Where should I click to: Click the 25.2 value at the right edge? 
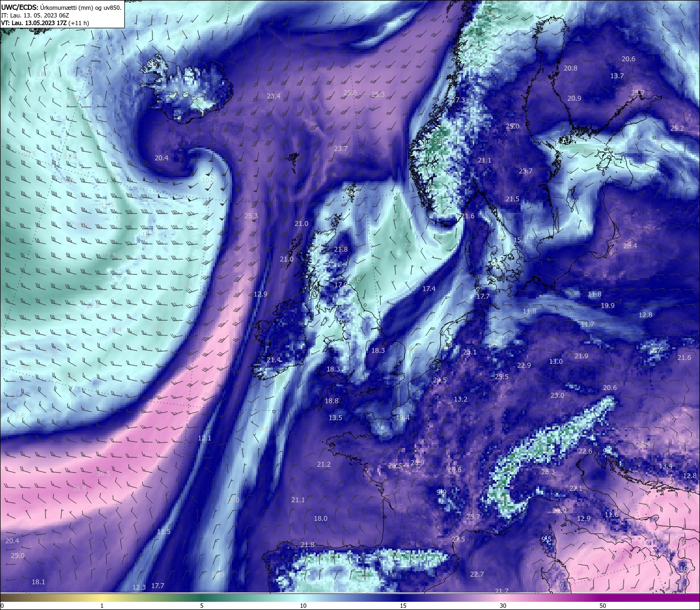click(x=677, y=128)
